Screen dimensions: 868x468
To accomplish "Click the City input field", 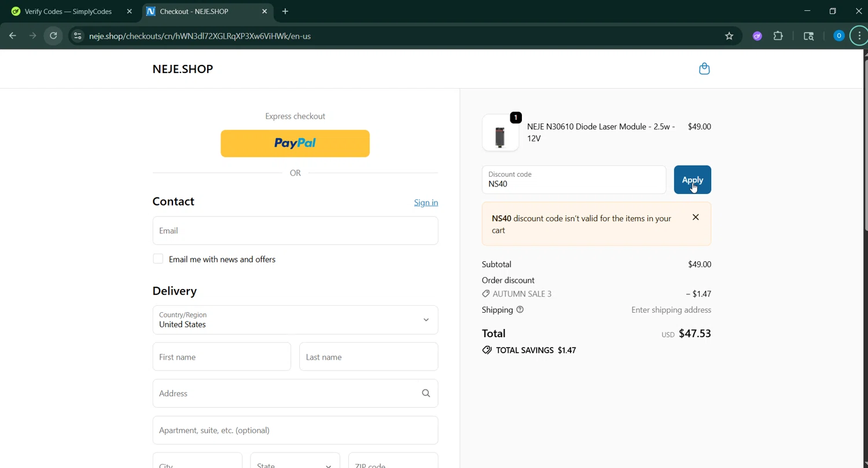I will click(x=197, y=460).
